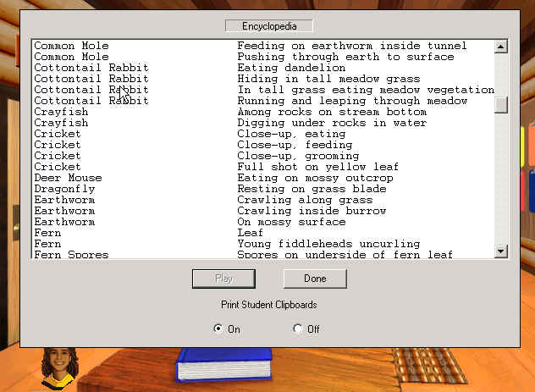Select Earthworm on mossy surface row
This screenshot has height=392, width=535.
click(263, 222)
